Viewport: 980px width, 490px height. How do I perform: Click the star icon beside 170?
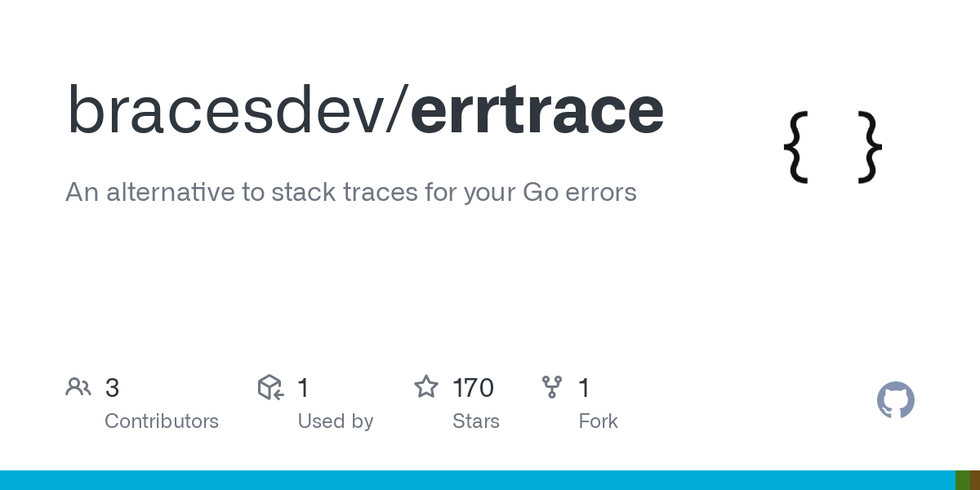(x=426, y=387)
